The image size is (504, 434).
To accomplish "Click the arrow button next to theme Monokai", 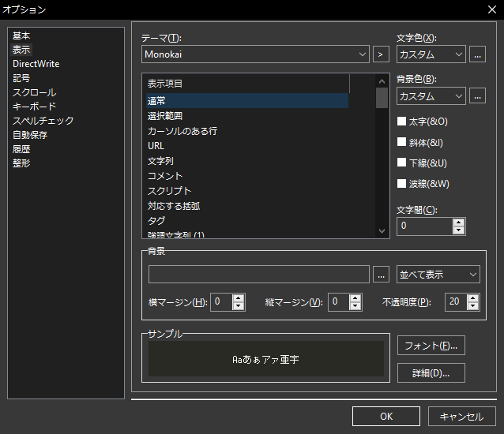I will (x=382, y=54).
